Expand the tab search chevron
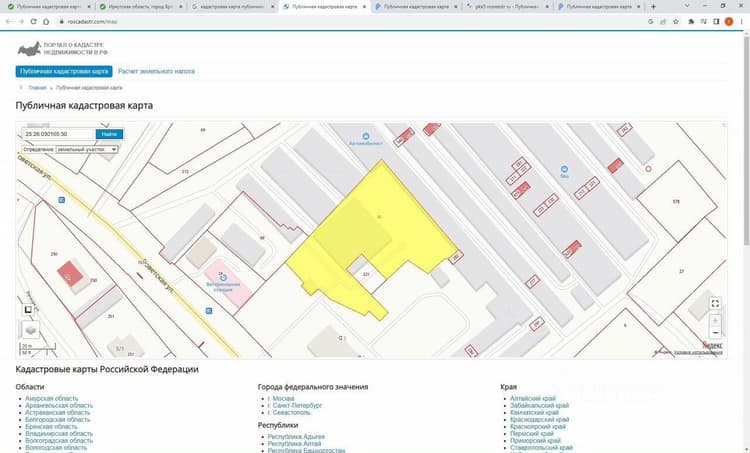Viewport: 750px width, 453px height. coord(687,6)
